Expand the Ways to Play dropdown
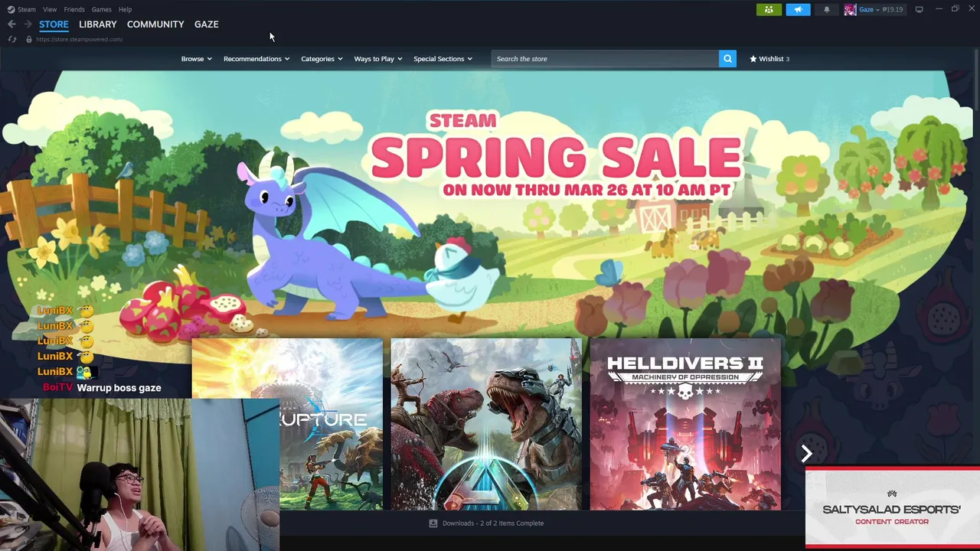This screenshot has height=551, width=980. (x=378, y=59)
